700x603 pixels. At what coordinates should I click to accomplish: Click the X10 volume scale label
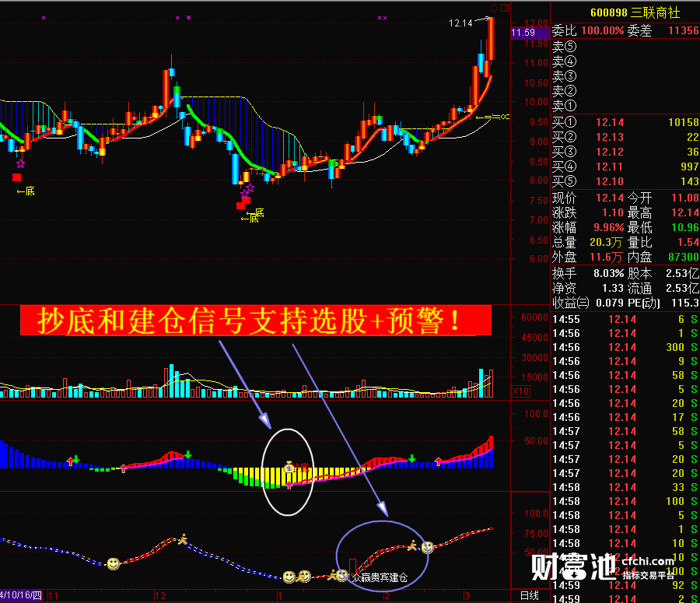(520, 391)
